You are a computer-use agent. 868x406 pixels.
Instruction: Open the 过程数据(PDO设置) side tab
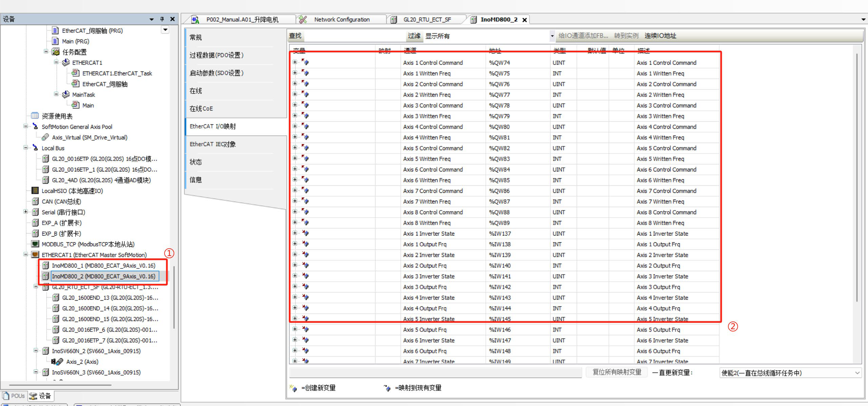pyautogui.click(x=216, y=55)
